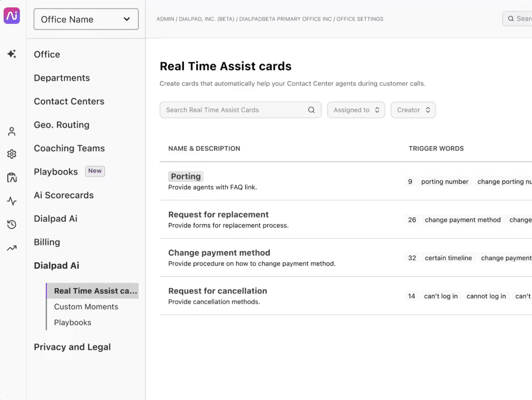Open the Request for replacement card
This screenshot has width=532, height=400.
218,214
